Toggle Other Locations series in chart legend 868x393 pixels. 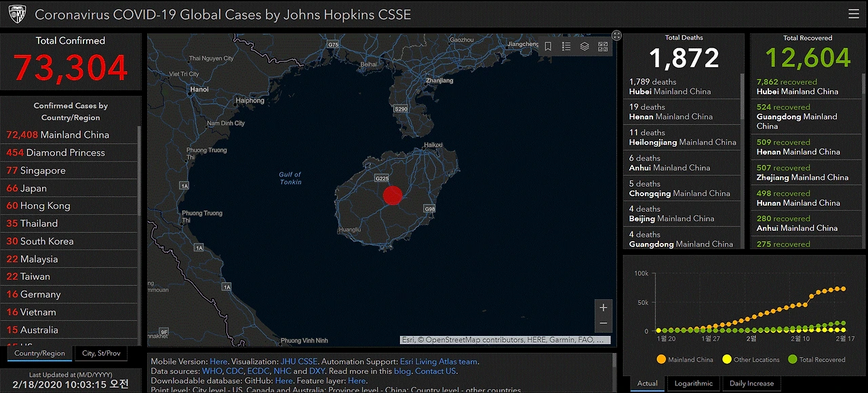[751, 359]
